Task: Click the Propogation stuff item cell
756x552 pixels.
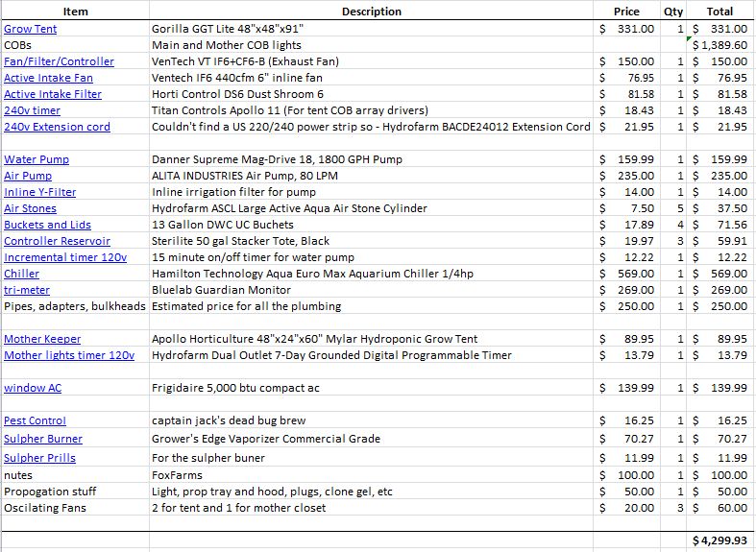Action: tap(76, 492)
